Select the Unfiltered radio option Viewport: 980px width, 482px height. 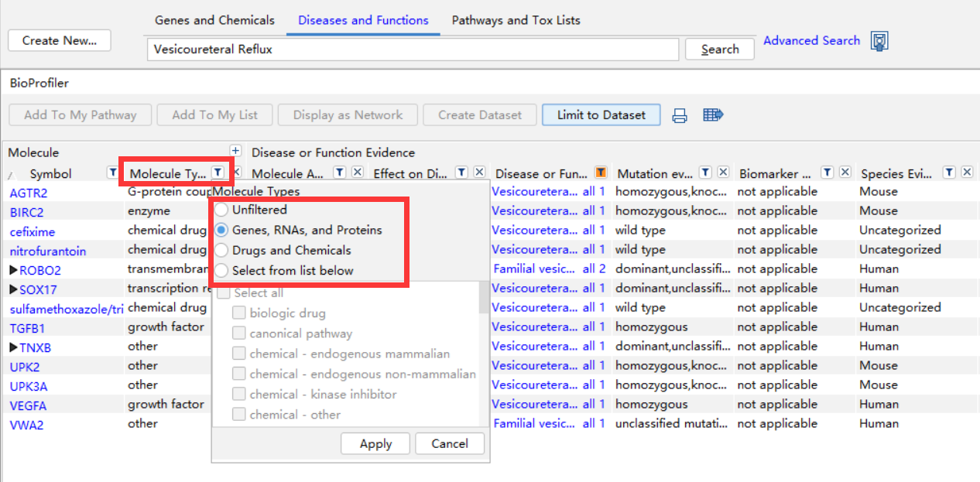tap(222, 210)
